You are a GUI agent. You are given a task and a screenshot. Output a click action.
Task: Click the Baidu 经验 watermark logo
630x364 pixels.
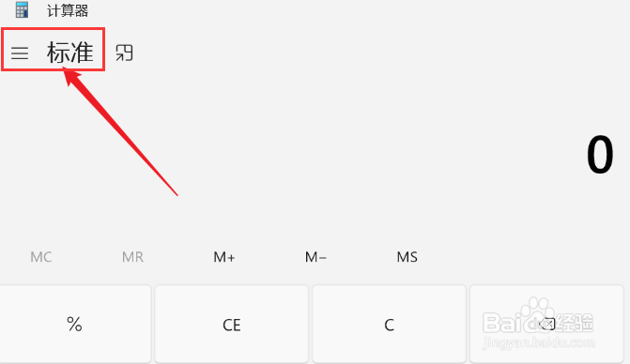pyautogui.click(x=538, y=319)
